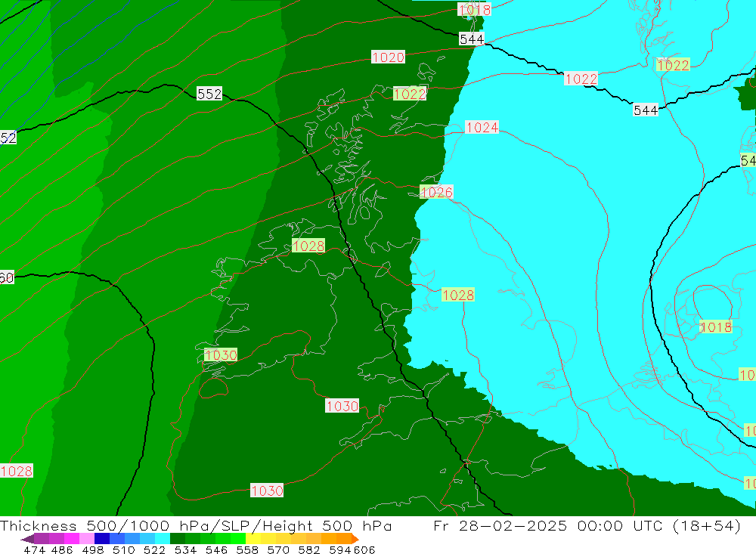Select the 606 legend value
The image size is (756, 554).
(364, 550)
